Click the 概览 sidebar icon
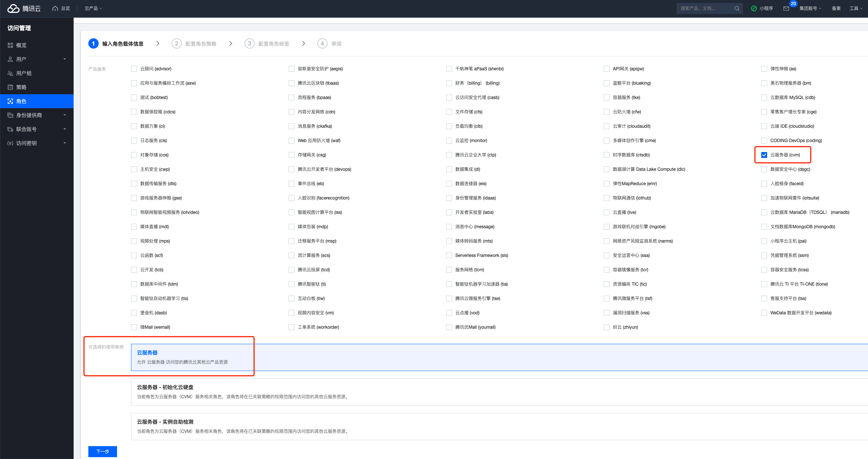The image size is (868, 459). tap(10, 45)
